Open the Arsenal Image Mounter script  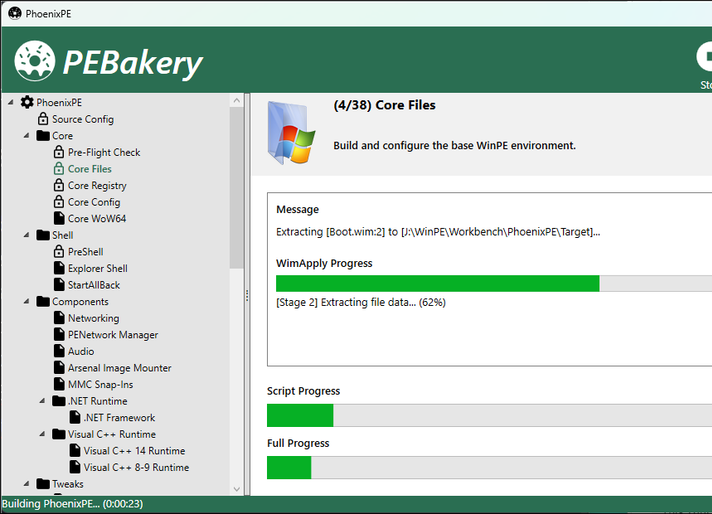click(119, 367)
